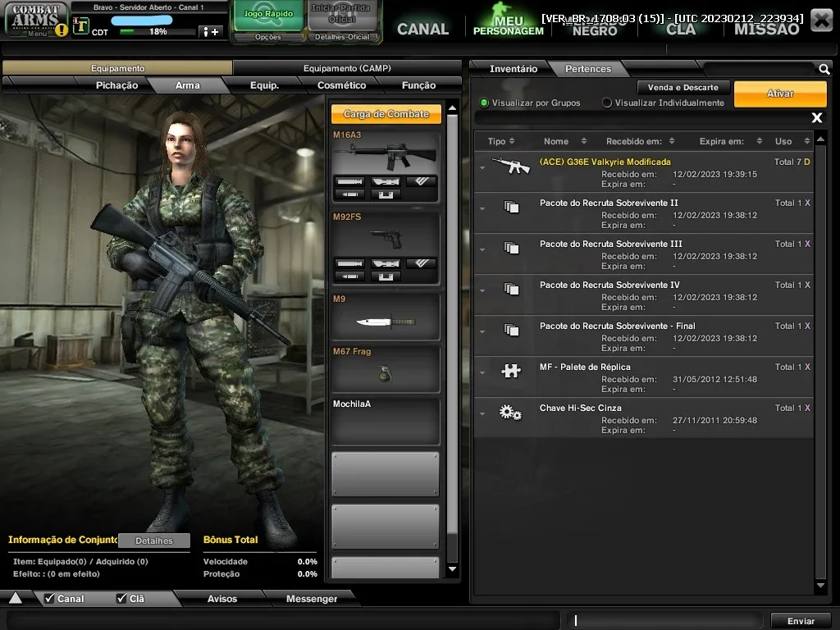
Task: Click the inventory list scrollbar up arrow
Action: pyautogui.click(x=820, y=139)
